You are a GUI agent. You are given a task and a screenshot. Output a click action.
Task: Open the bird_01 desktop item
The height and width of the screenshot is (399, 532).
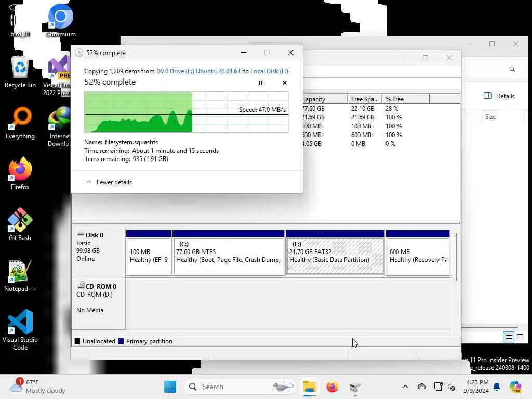[20, 21]
